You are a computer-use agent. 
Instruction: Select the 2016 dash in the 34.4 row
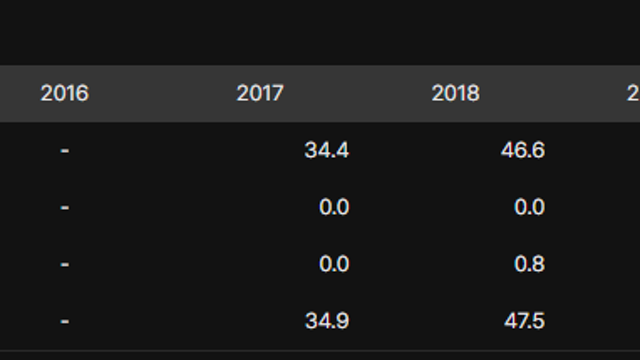(64, 151)
